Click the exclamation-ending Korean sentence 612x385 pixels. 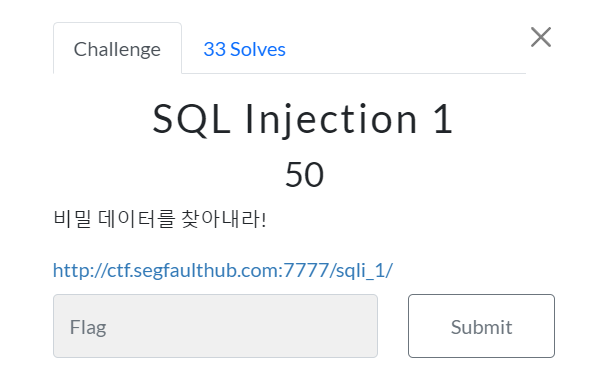coord(160,219)
